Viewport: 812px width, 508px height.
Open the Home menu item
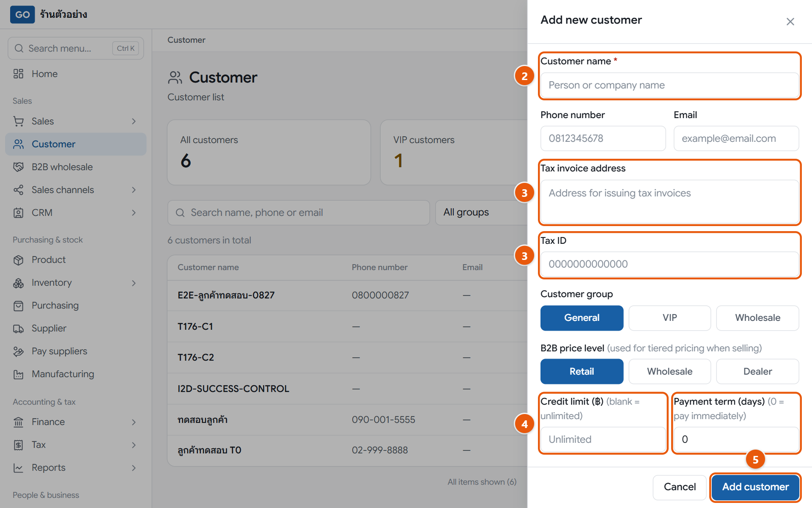[76, 74]
